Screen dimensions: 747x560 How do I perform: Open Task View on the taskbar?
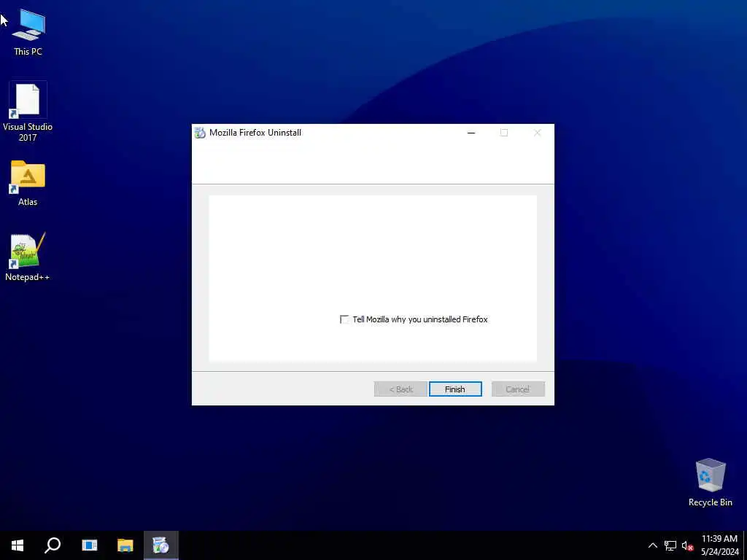(89, 545)
